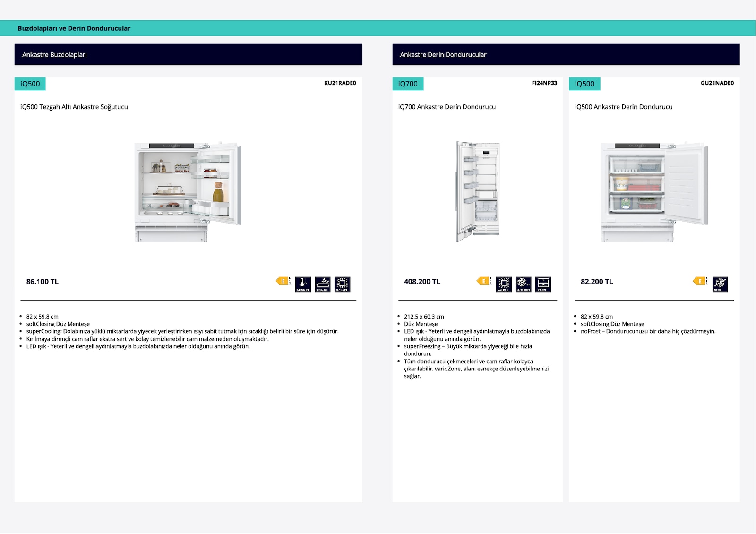Screen dimensions: 756x534
Task: Click the iQ500 badge on the KU21RADE0 card
Action: (30, 84)
